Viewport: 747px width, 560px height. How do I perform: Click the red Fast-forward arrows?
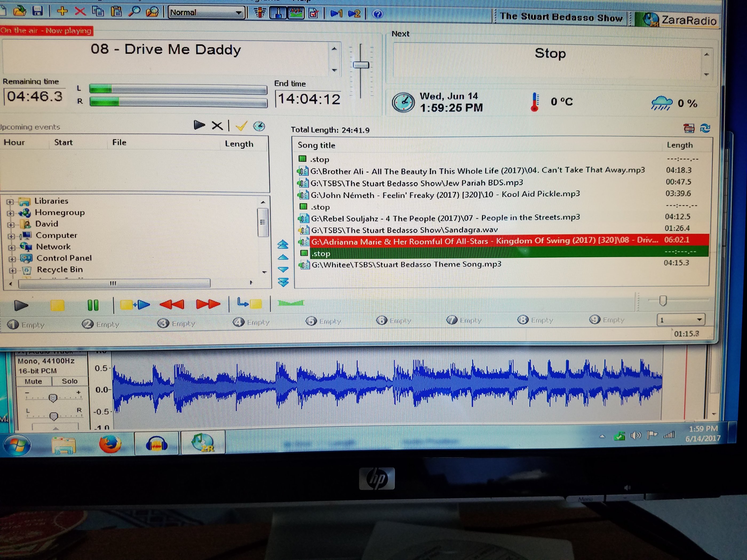[x=208, y=304]
